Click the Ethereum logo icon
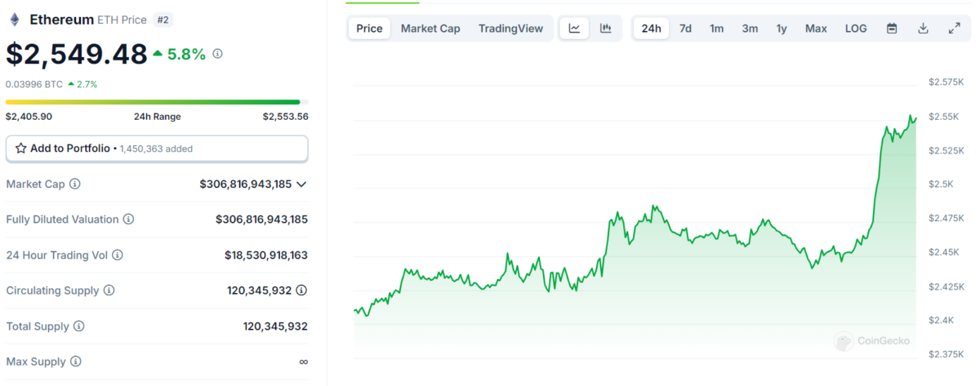The height and width of the screenshot is (386, 980). [x=15, y=19]
